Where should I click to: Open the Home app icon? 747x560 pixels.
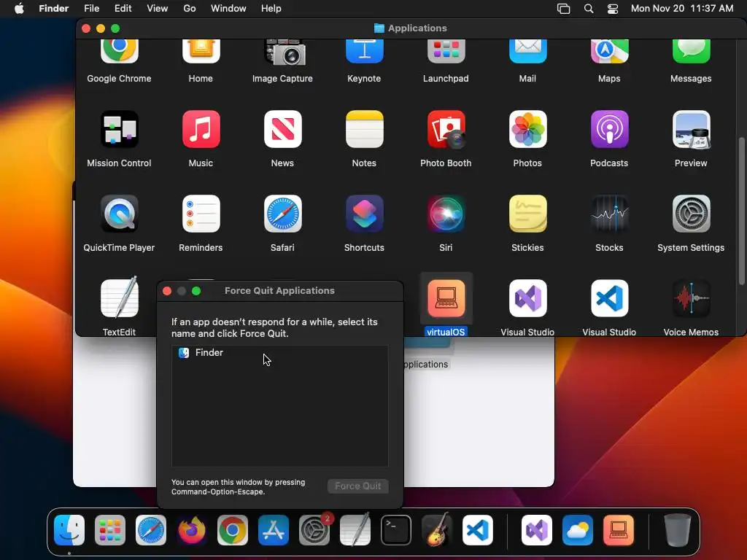pyautogui.click(x=201, y=52)
